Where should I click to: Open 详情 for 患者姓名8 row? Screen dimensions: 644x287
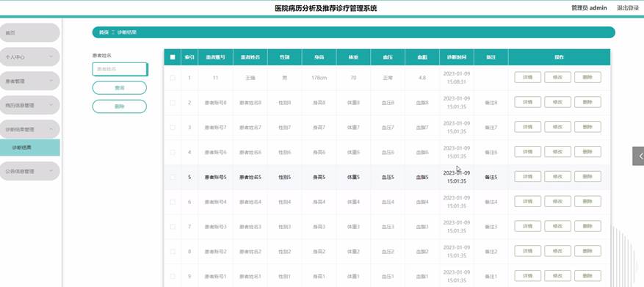[x=527, y=102]
